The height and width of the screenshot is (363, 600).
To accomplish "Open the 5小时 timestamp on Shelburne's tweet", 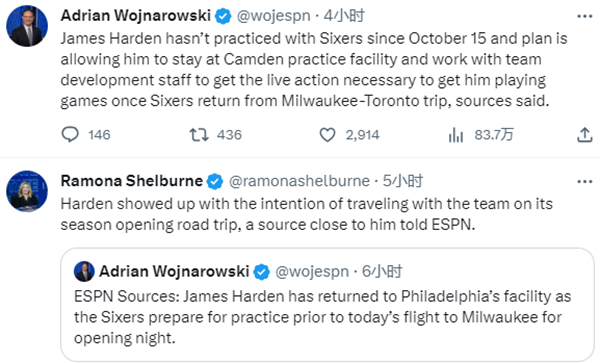I will pos(403,181).
